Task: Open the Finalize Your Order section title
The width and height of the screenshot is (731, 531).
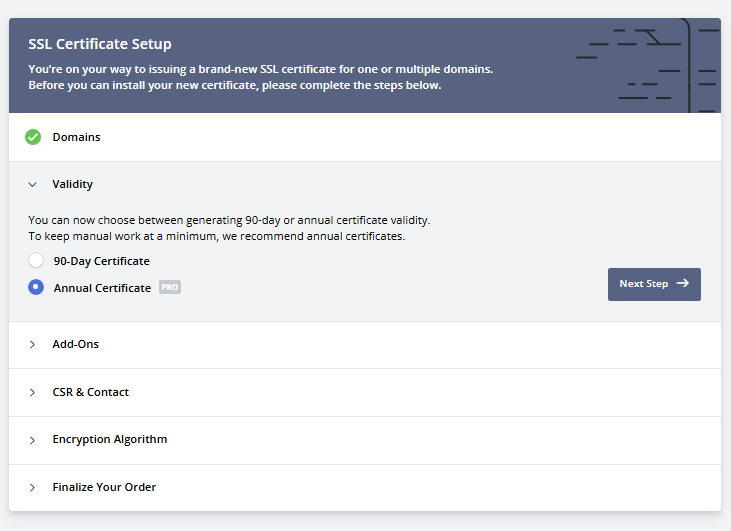Action: coord(104,487)
